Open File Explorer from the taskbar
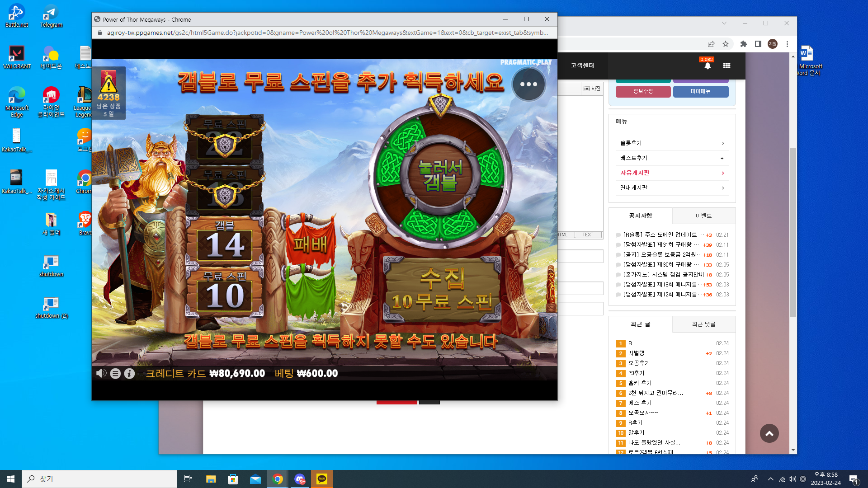Screen dimensions: 868x488 click(x=211, y=479)
